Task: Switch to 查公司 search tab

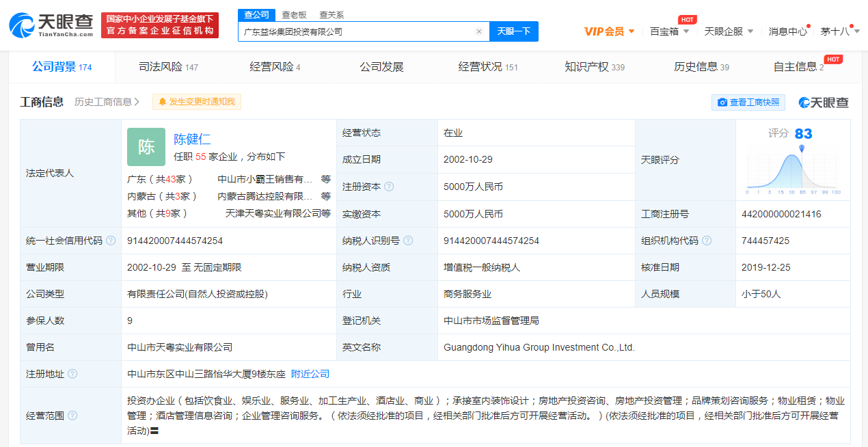Action: (257, 14)
